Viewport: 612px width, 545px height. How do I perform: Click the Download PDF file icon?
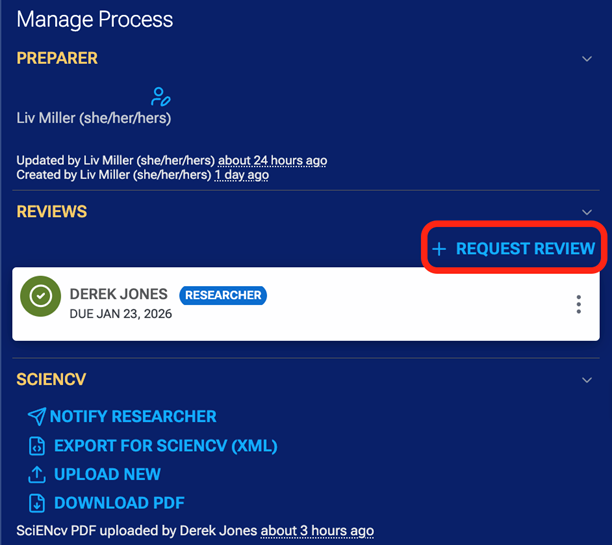[36, 503]
